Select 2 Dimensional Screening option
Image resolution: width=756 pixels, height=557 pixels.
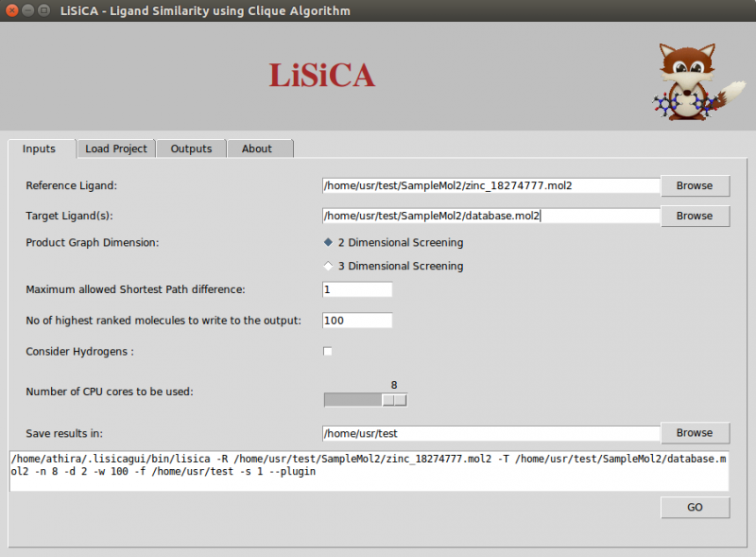[x=329, y=242]
